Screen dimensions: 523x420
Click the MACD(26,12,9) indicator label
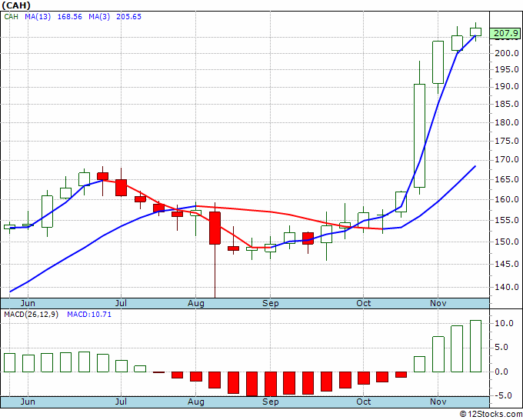click(31, 315)
